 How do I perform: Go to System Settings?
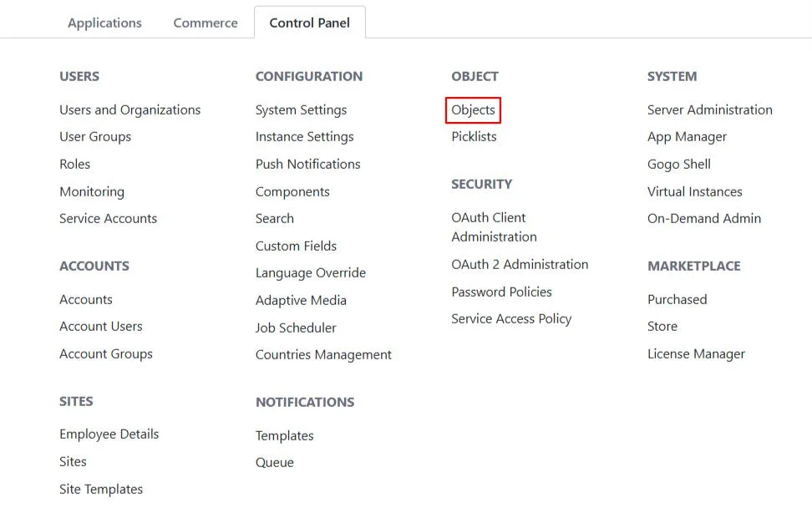pos(301,109)
